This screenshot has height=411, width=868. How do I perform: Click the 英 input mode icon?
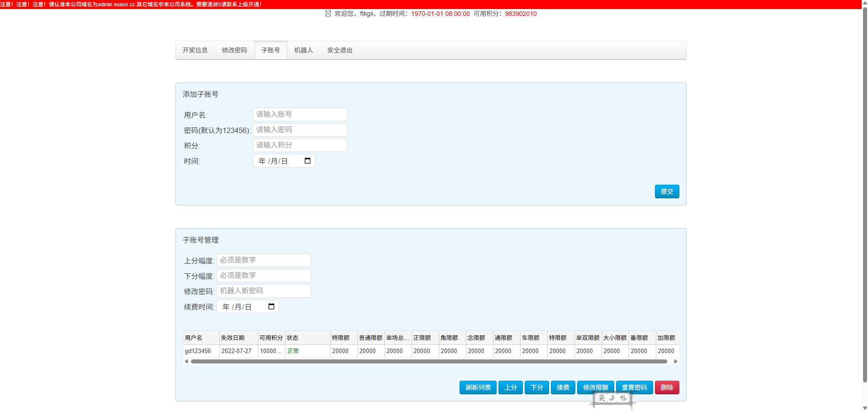[x=602, y=398]
